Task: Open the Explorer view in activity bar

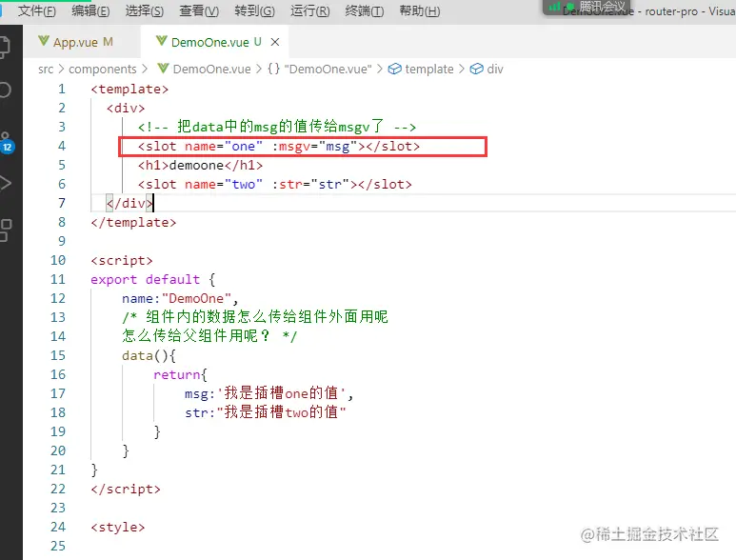Action: coord(5,47)
